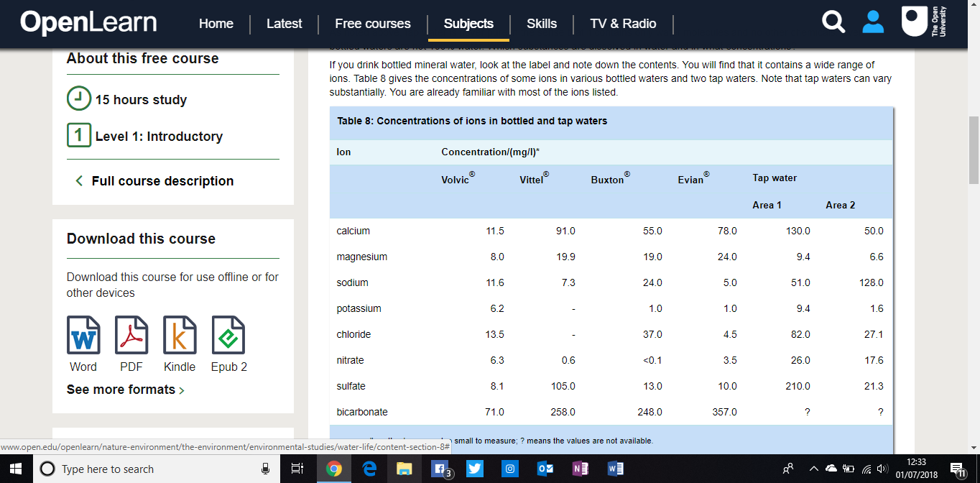
Task: Open Windows Task View
Action: click(297, 469)
